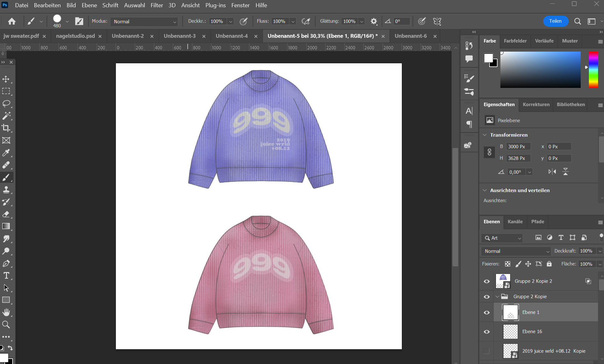
Task: Select the Crop tool
Action: point(6,128)
